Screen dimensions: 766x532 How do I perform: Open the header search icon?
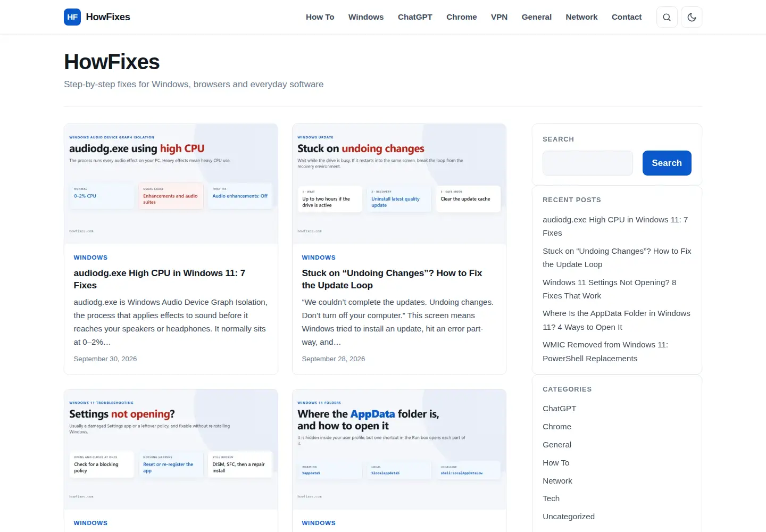[667, 17]
